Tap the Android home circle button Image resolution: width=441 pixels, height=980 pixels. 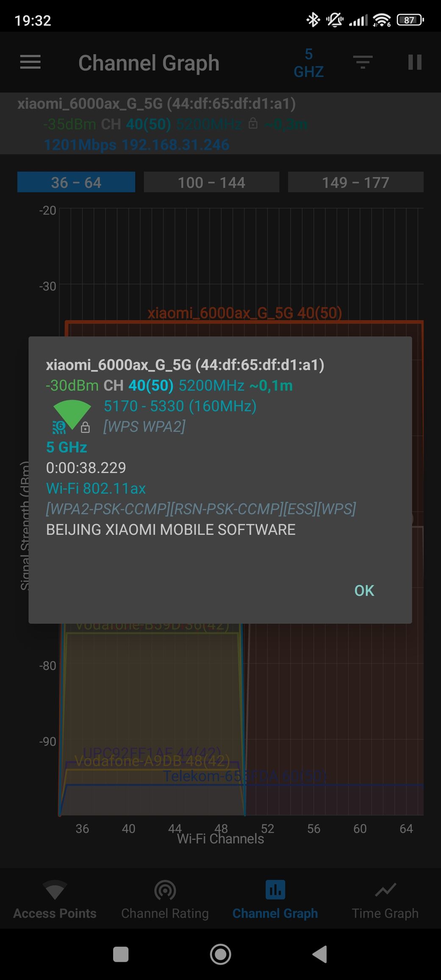pos(220,955)
